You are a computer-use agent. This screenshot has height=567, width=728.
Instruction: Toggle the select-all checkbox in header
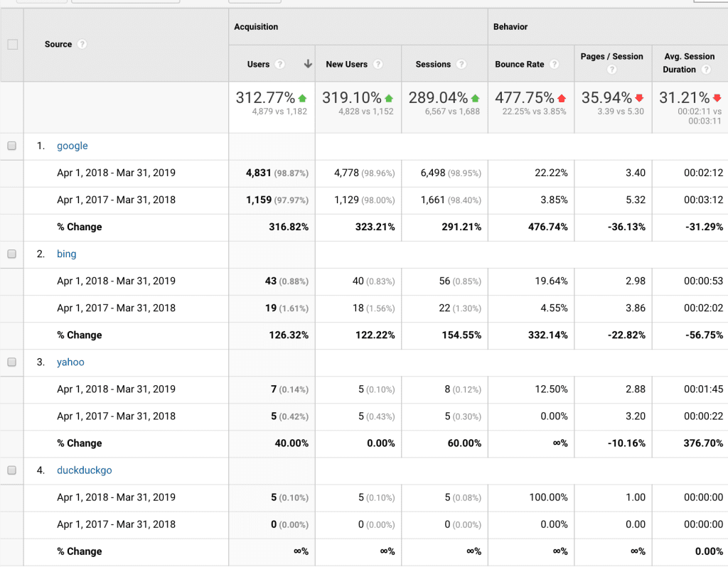click(x=13, y=45)
